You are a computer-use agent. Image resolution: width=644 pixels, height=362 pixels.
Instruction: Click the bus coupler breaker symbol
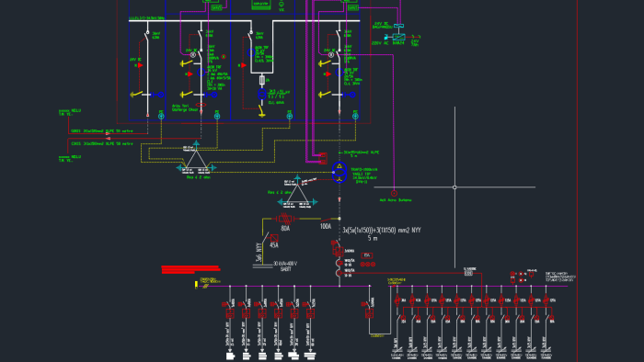(x=369, y=309)
